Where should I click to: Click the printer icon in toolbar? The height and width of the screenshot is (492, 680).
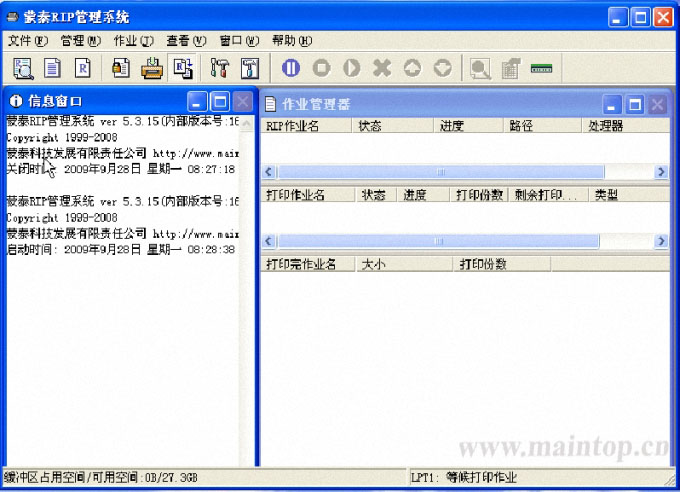(151, 68)
